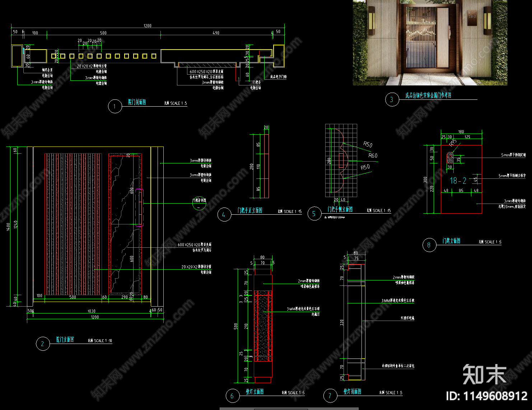Click the 门牌立面图 drawing title
532x410 pixels.
pyautogui.click(x=451, y=241)
